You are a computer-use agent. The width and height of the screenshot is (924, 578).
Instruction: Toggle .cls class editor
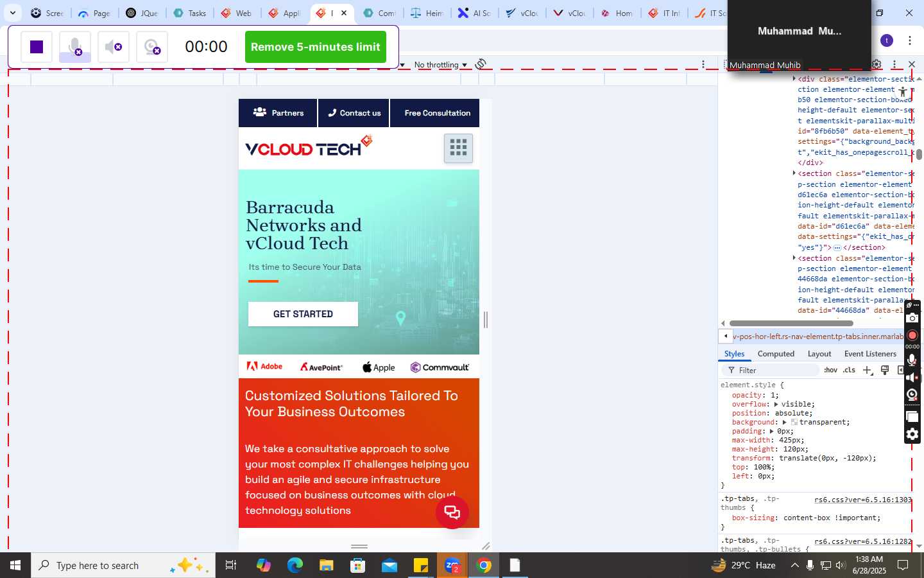click(x=850, y=370)
